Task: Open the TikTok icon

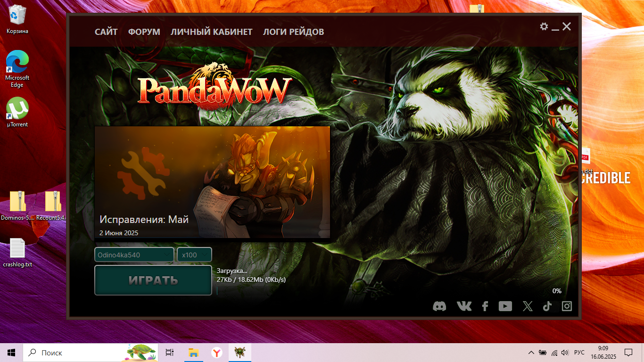Action: point(547,306)
